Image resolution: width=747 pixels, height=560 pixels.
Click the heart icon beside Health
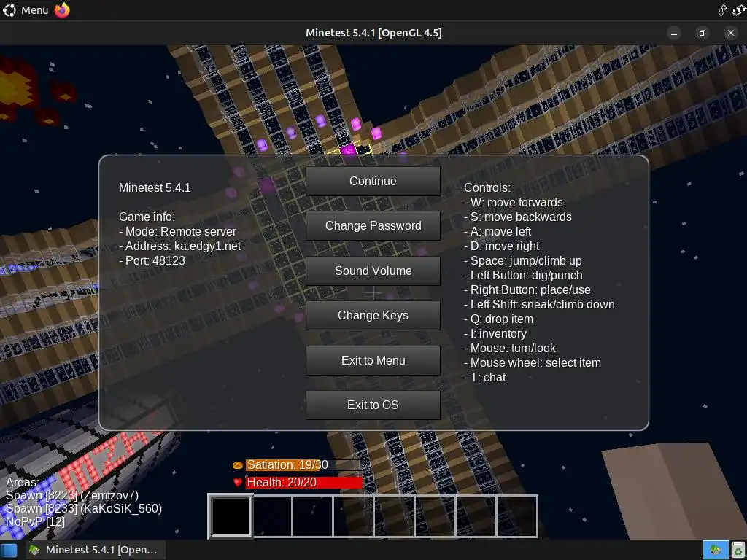pyautogui.click(x=238, y=483)
